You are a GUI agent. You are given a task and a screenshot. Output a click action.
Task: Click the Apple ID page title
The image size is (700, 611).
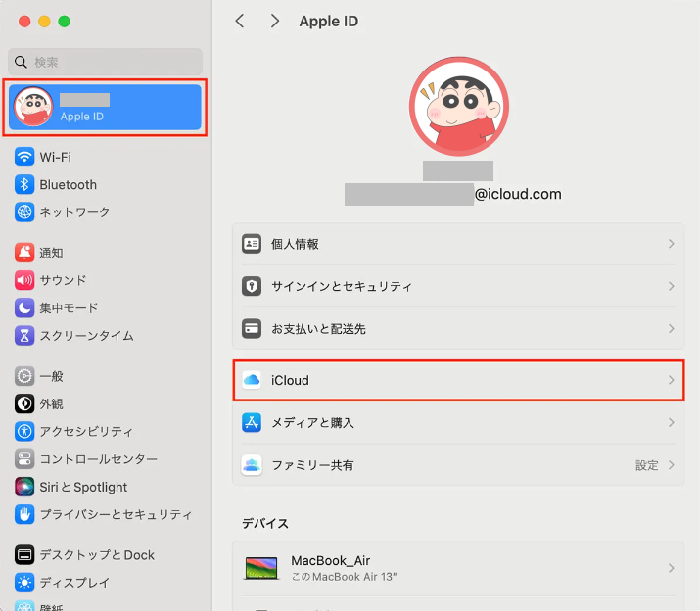[x=329, y=21]
